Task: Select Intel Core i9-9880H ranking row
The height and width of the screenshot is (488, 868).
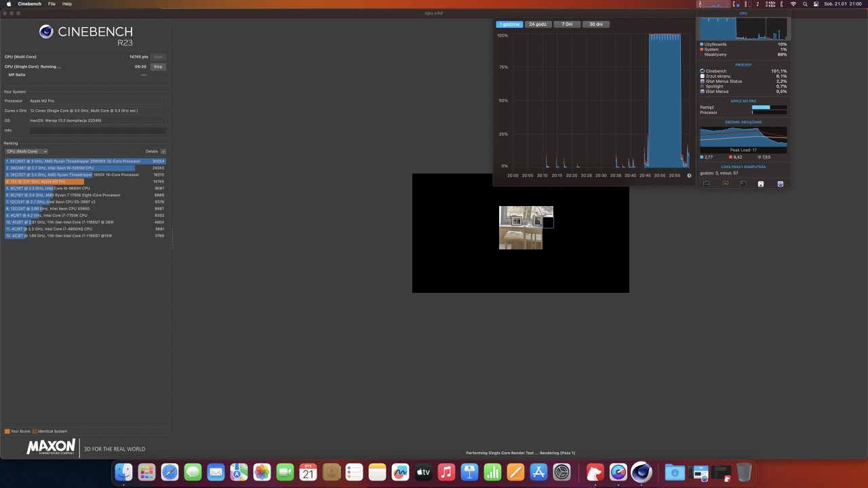Action: [85, 188]
